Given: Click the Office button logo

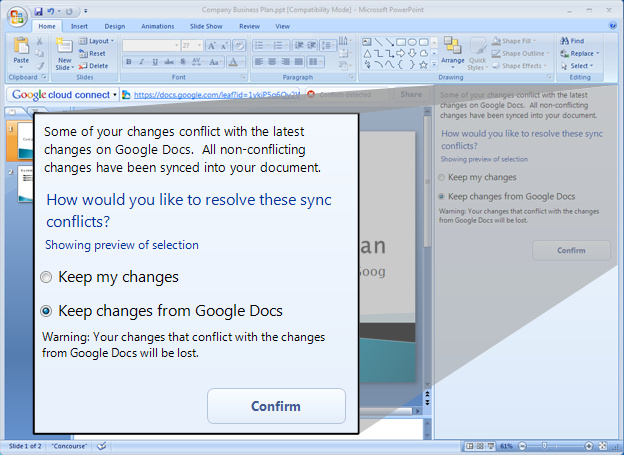Looking at the screenshot, I should pos(16,16).
